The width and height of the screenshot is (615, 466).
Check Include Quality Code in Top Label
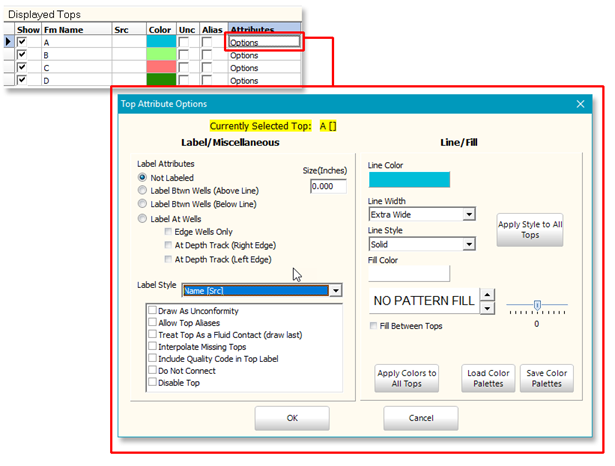[x=153, y=359]
